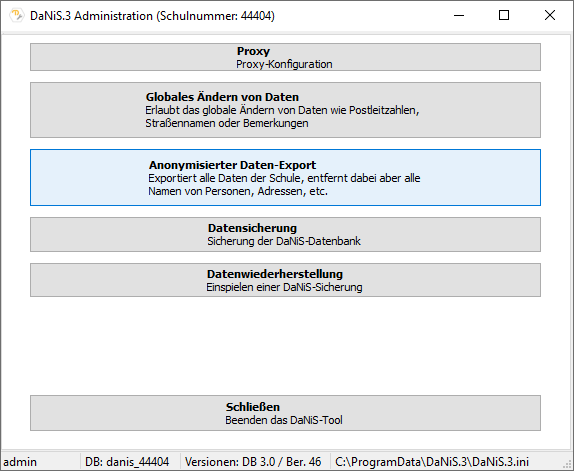This screenshot has height=471, width=574.
Task: Open Datenwiederherstellung restore option
Action: (x=285, y=280)
